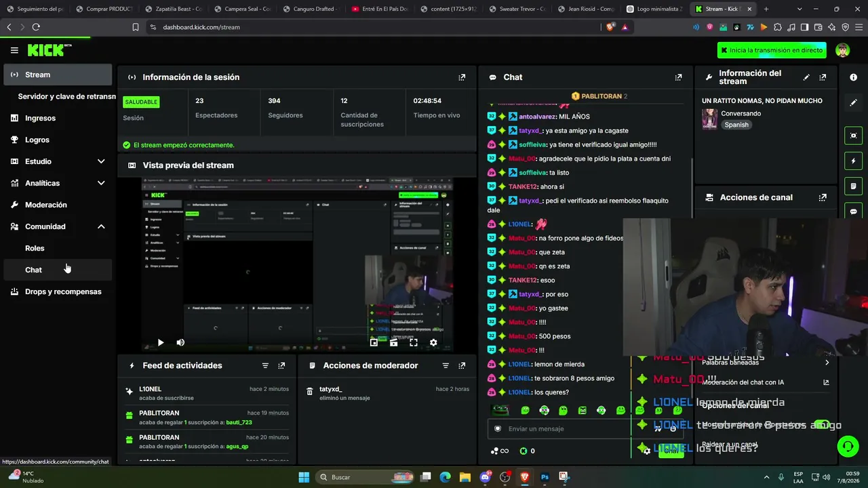Screen dimensions: 868x488
Task: Open the Kick hamburger menu
Action: pyautogui.click(x=14, y=50)
